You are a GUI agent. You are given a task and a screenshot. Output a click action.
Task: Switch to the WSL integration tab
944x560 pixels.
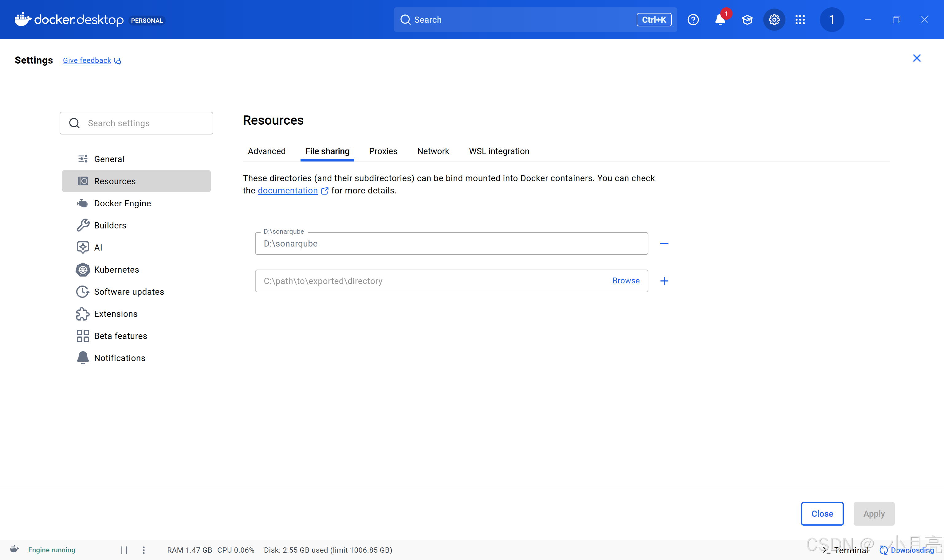pos(499,151)
